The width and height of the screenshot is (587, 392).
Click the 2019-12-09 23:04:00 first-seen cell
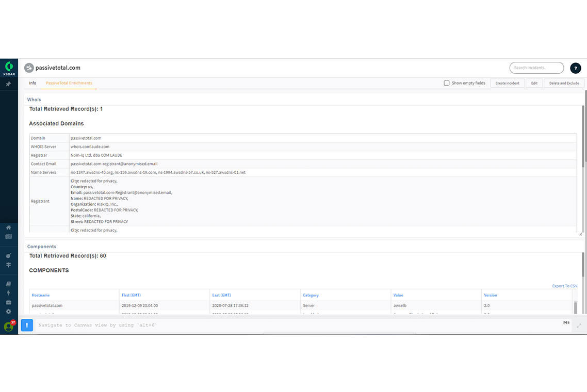[x=140, y=305]
